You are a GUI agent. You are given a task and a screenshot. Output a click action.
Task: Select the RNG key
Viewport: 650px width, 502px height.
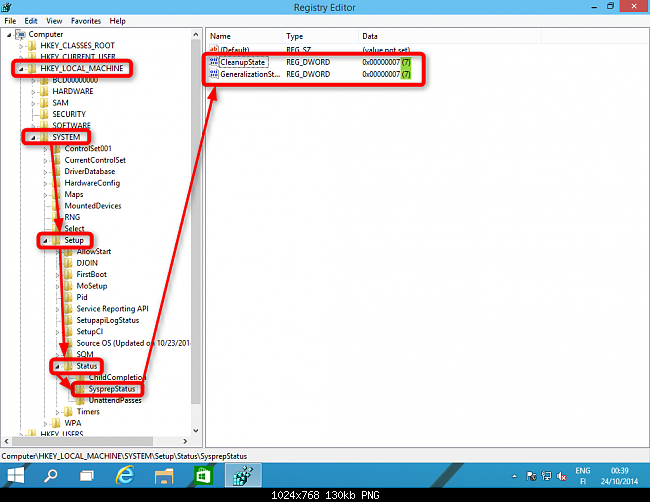72,217
